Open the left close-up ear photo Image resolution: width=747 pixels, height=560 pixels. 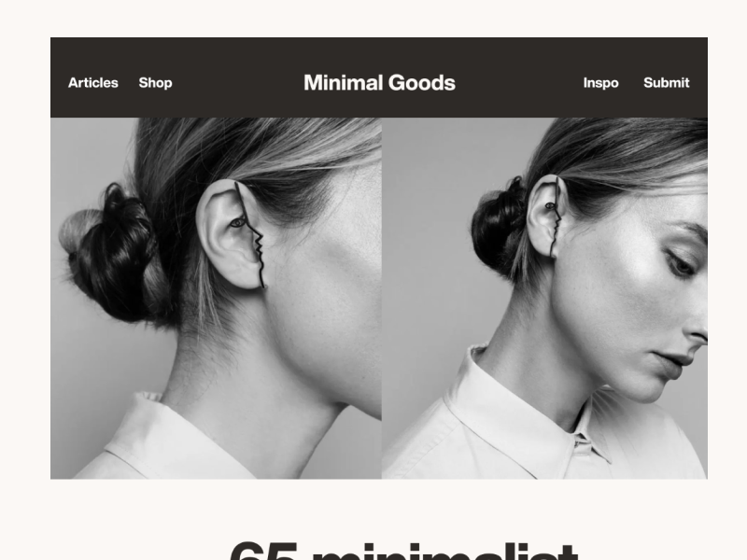coord(216,298)
